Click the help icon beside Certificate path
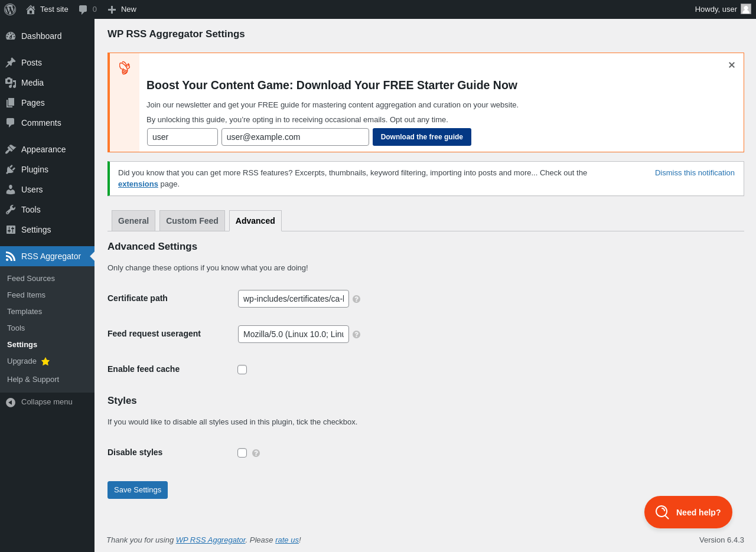 356,299
